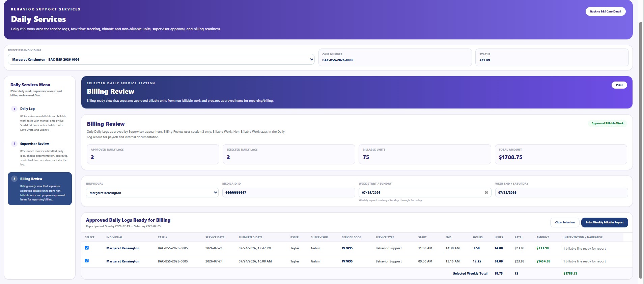This screenshot has width=644, height=284.
Task: Click Selected Weekly Total label
Action: tap(470, 274)
